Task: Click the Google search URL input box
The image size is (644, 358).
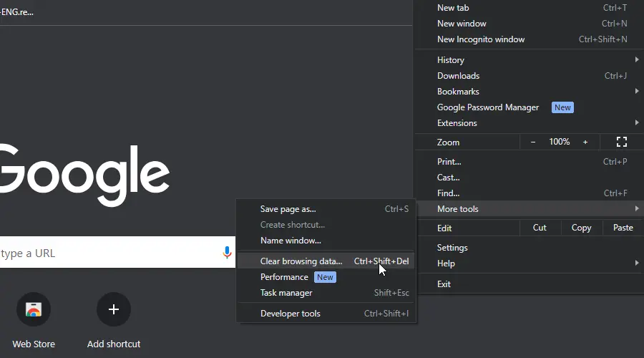Action: click(117, 252)
